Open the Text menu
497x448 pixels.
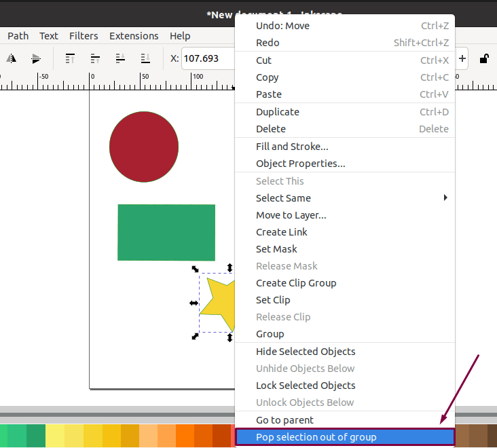(x=49, y=36)
